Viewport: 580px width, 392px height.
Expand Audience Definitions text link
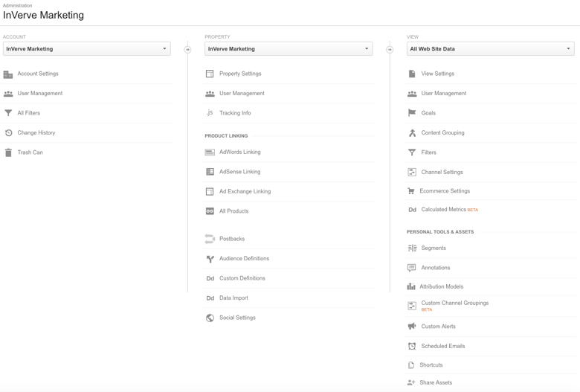point(244,258)
